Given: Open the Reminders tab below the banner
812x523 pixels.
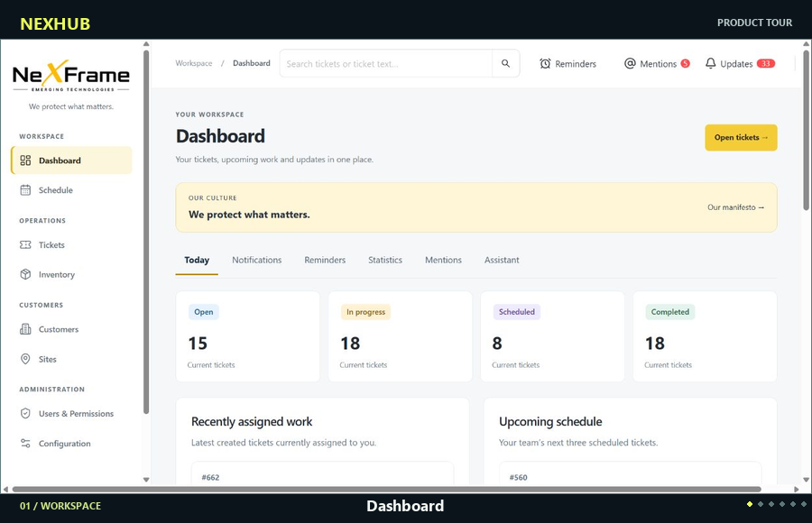Looking at the screenshot, I should 325,260.
